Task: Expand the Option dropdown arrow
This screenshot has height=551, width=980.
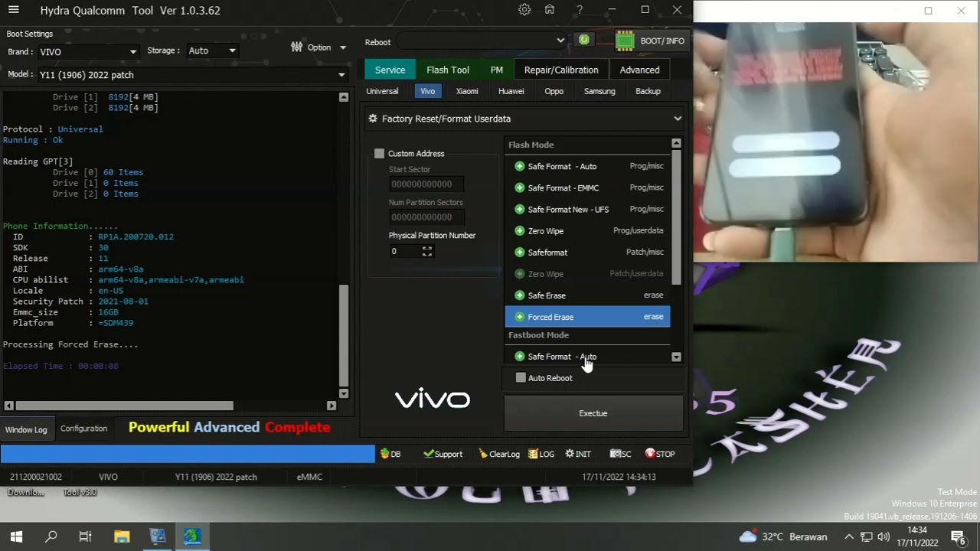Action: [x=342, y=47]
